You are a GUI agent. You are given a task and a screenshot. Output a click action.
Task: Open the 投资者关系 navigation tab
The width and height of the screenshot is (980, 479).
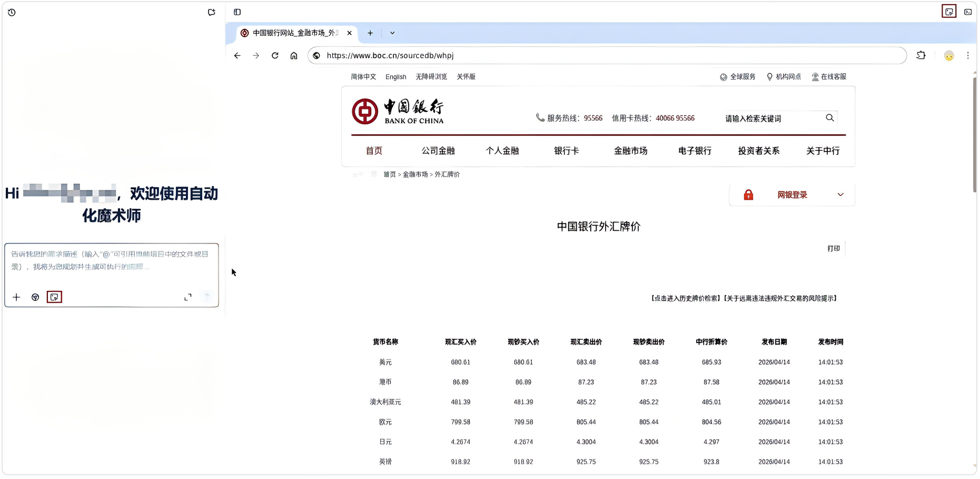[x=759, y=151]
